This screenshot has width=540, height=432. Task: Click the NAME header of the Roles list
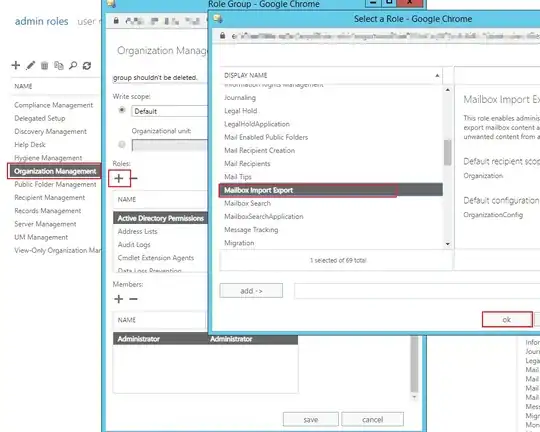(x=127, y=199)
